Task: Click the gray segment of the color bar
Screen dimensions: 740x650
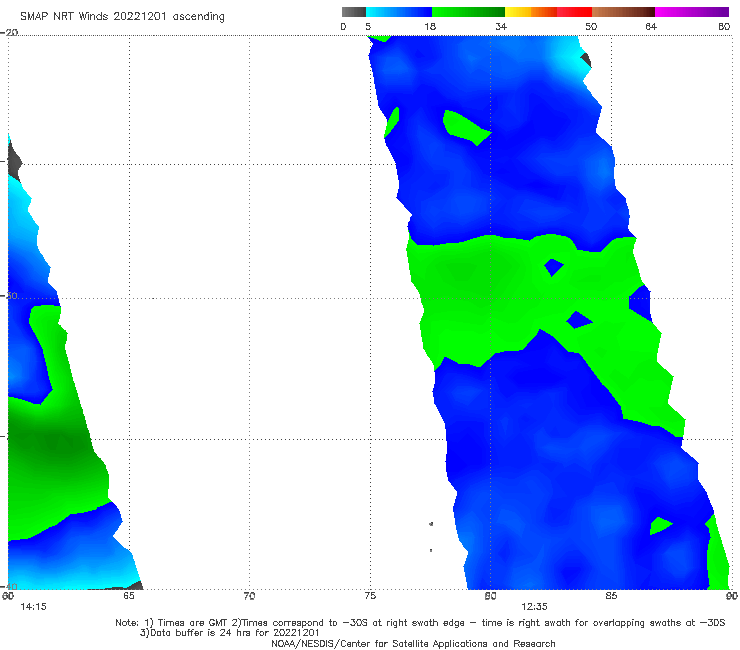Action: tap(354, 12)
